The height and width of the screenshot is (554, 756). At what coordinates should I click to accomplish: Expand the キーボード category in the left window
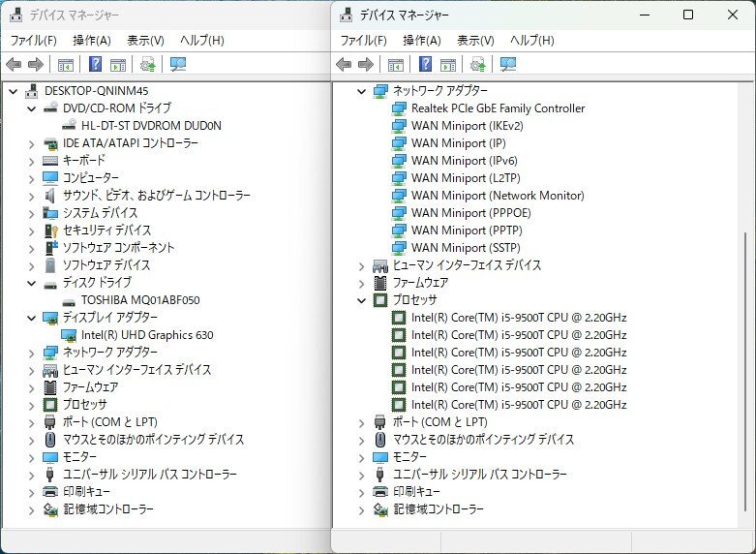[x=32, y=161]
